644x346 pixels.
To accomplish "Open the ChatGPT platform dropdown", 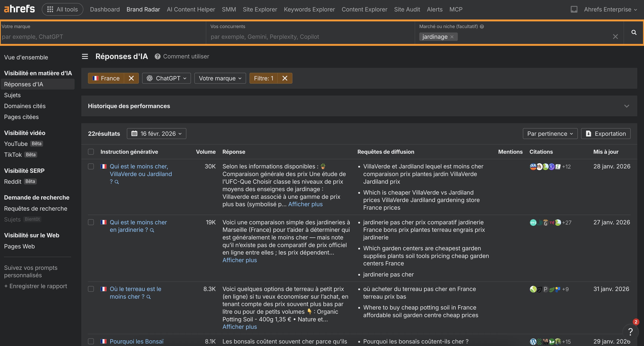I will tap(166, 78).
